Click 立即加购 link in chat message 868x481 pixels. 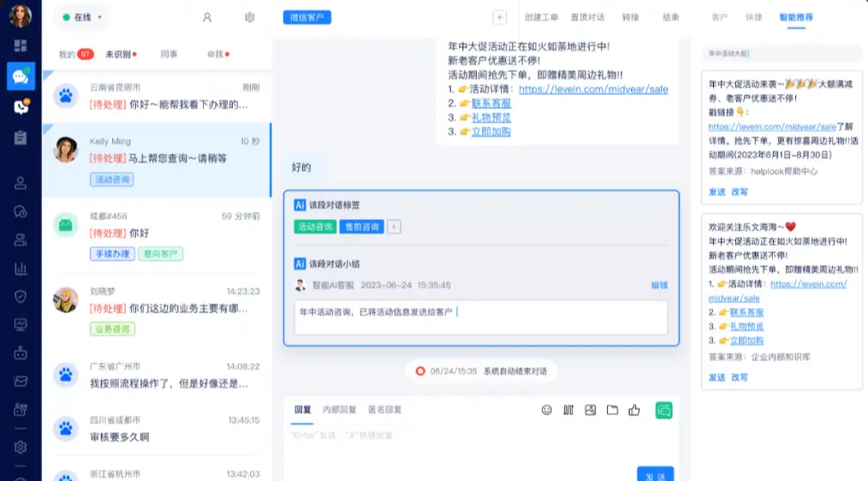tap(491, 132)
